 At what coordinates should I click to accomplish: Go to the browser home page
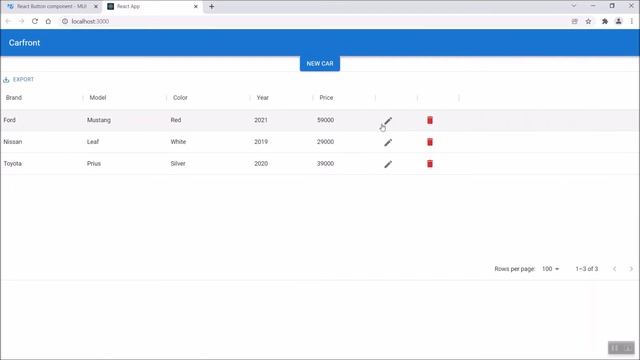pos(48,21)
